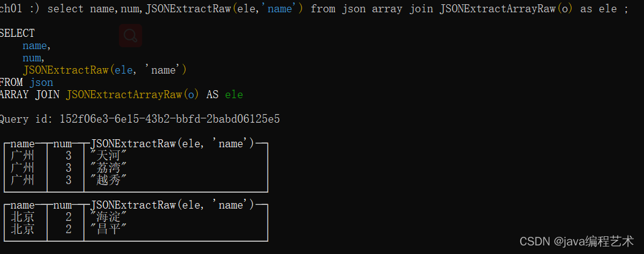Click the "天河" result cell

pyautogui.click(x=108, y=156)
